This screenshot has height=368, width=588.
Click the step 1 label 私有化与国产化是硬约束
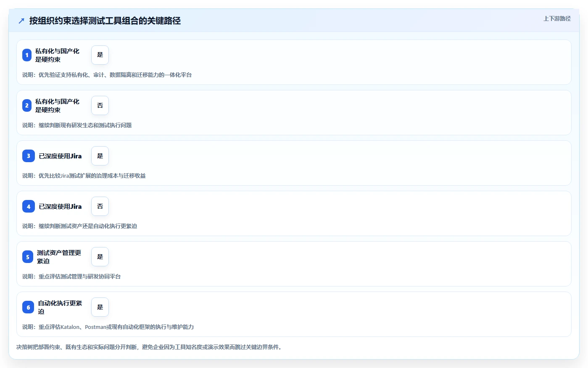pos(57,55)
